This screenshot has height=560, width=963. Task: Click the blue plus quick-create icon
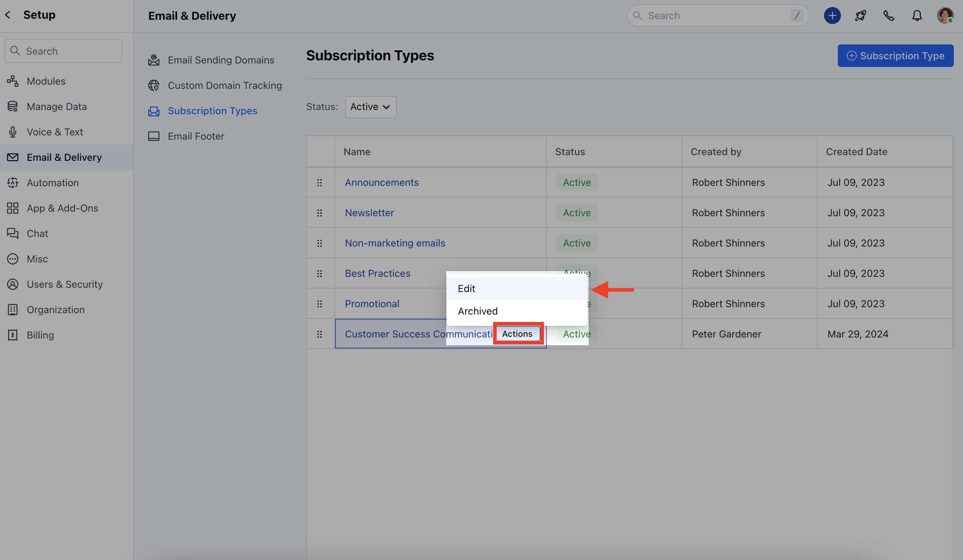[x=832, y=16]
